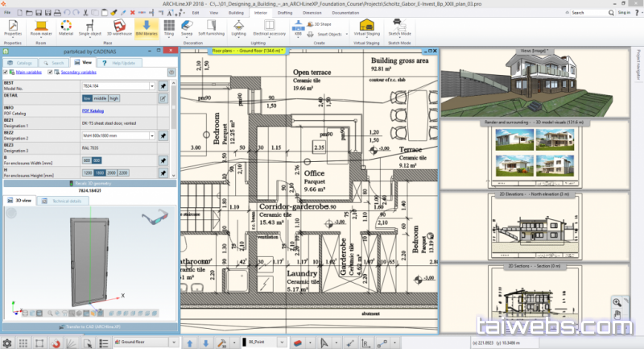Open the Ground floor selector dropdown
The image size is (644, 349).
[x=174, y=343]
